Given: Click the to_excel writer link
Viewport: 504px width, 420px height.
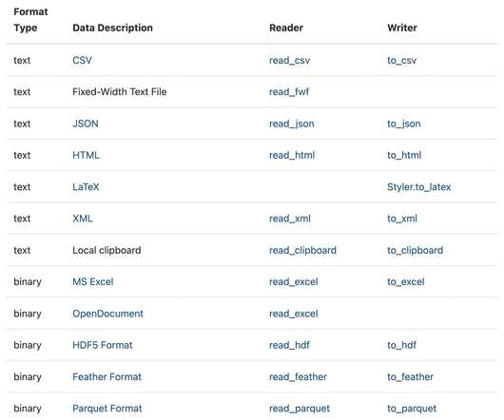Looking at the screenshot, I should pos(406,281).
